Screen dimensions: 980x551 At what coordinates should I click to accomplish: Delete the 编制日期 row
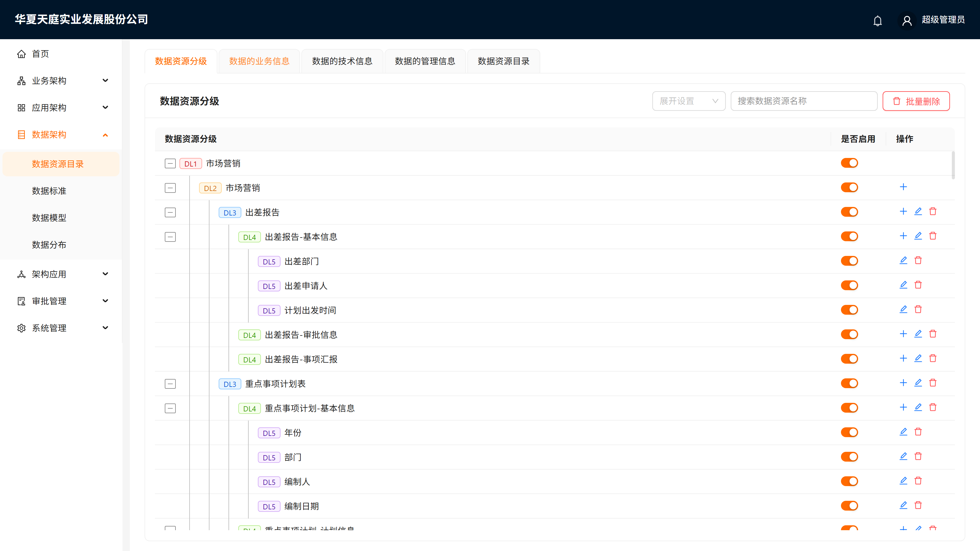click(918, 505)
